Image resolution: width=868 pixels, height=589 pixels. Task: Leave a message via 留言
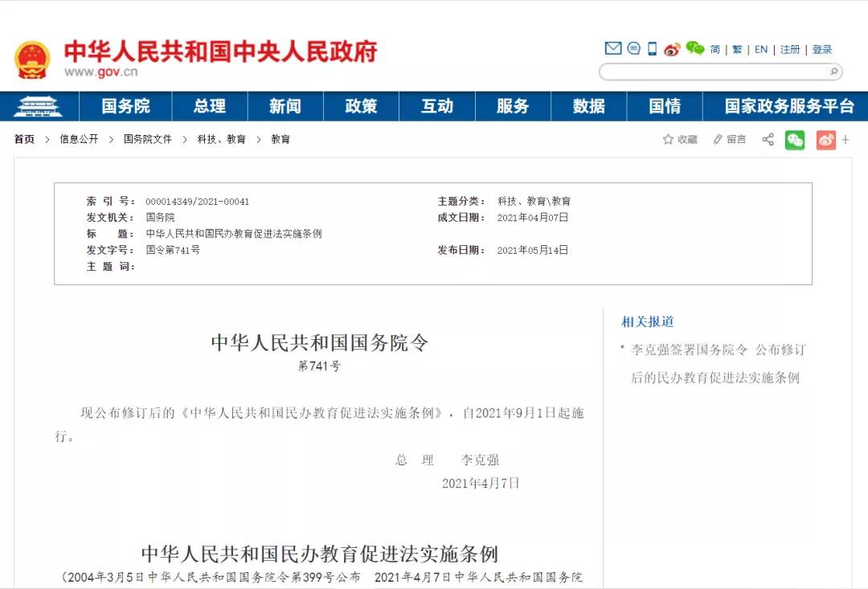(730, 140)
